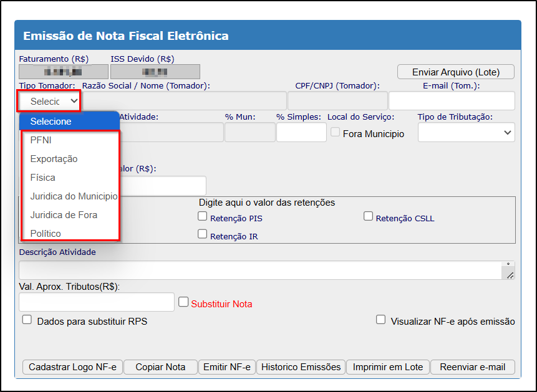This screenshot has width=537, height=392.
Task: Click the Enviar Arquivo (Lote) button
Action: click(x=456, y=72)
